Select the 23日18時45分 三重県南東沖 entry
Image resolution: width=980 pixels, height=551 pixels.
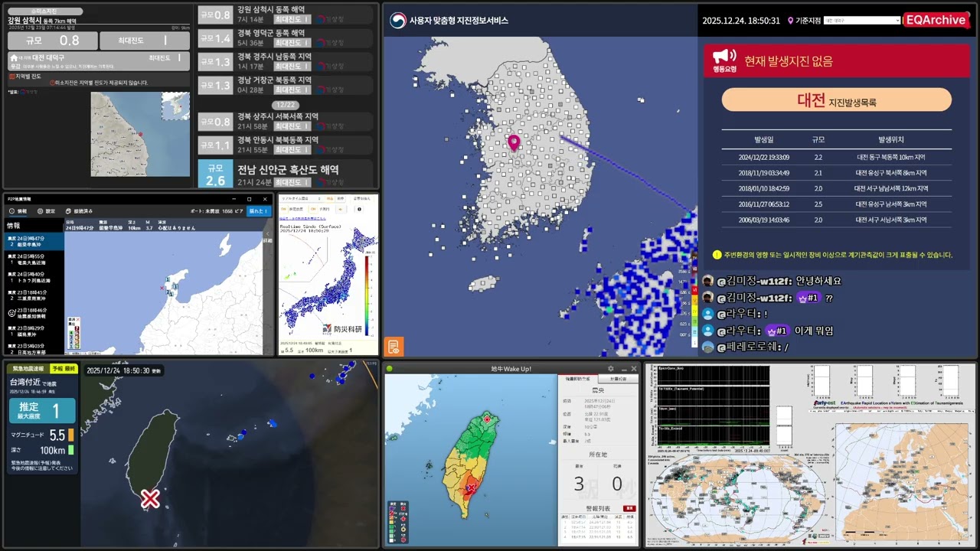pos(34,295)
